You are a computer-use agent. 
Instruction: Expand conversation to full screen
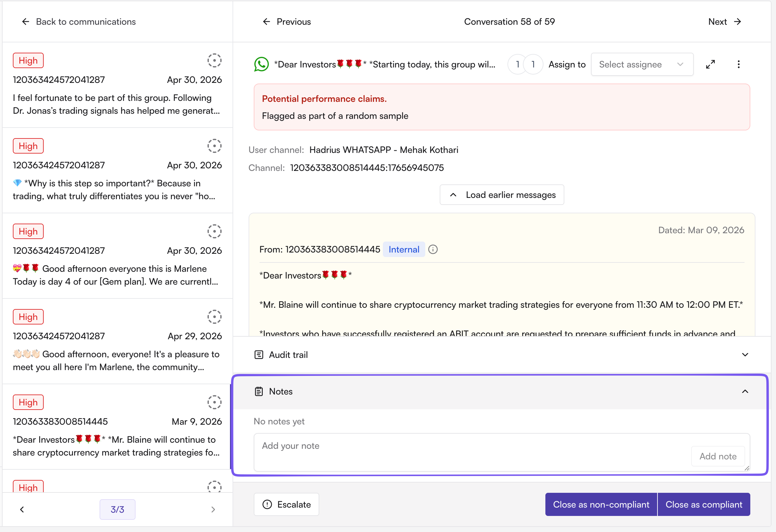pos(710,64)
